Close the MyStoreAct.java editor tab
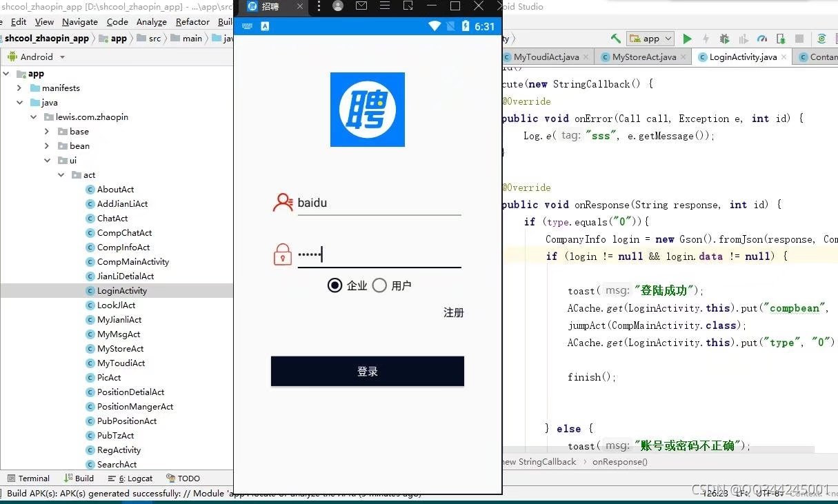838x504 pixels. point(682,57)
